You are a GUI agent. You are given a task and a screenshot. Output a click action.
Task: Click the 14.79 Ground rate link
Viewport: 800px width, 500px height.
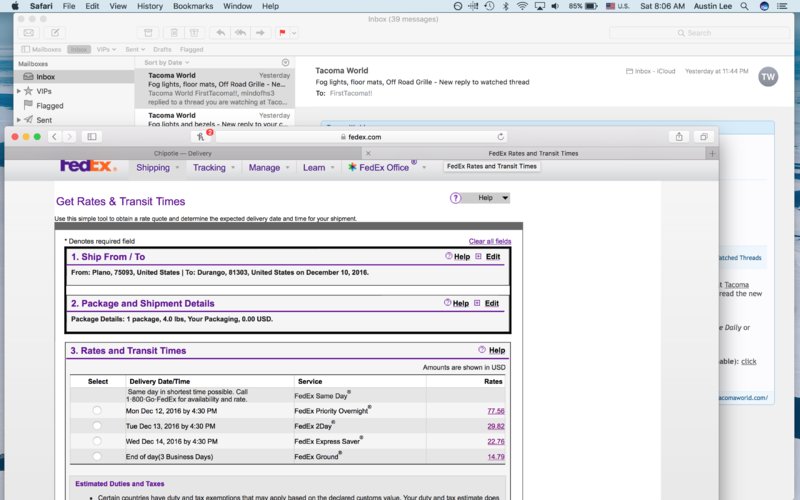click(495, 457)
